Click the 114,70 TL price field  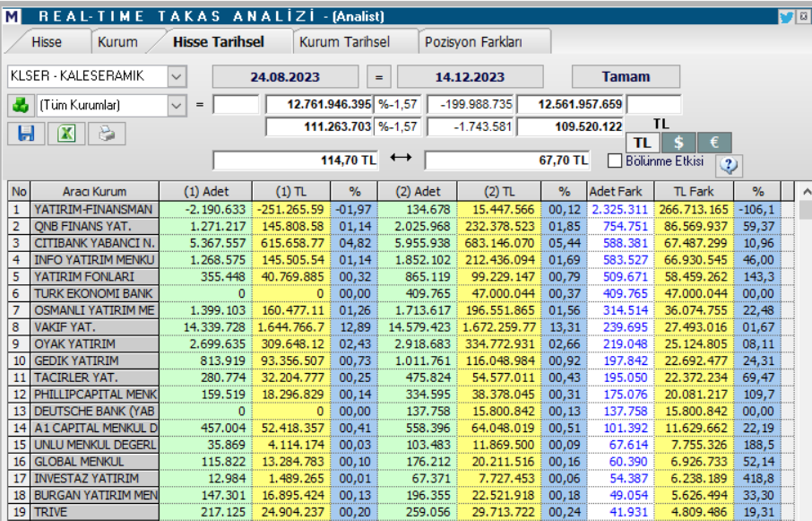295,161
